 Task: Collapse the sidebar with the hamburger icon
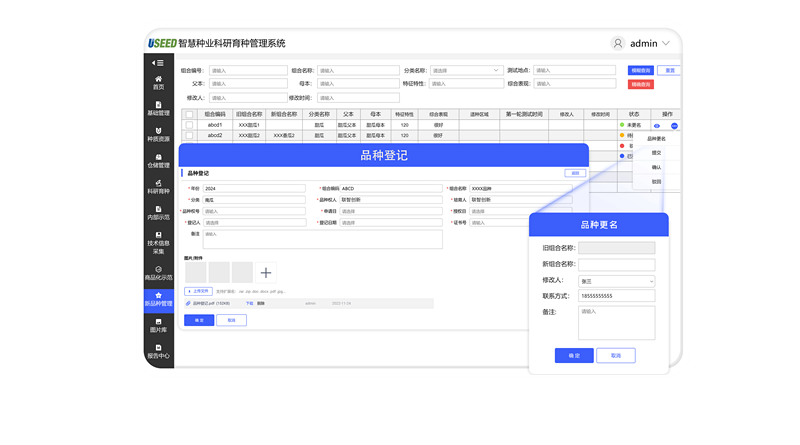(157, 63)
